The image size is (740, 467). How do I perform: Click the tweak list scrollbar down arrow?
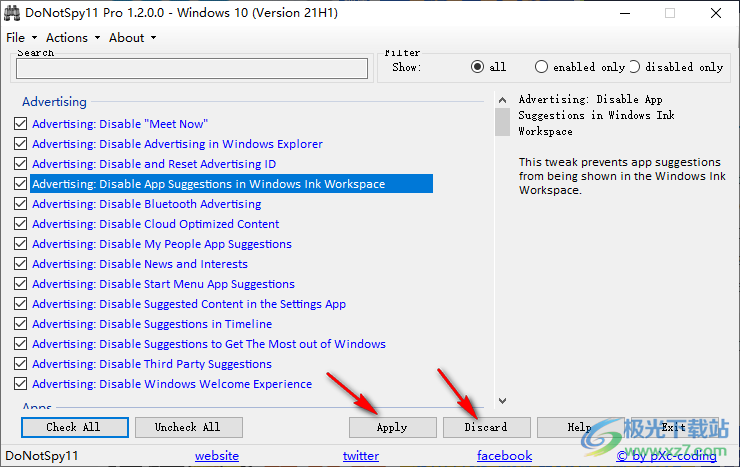[x=502, y=399]
